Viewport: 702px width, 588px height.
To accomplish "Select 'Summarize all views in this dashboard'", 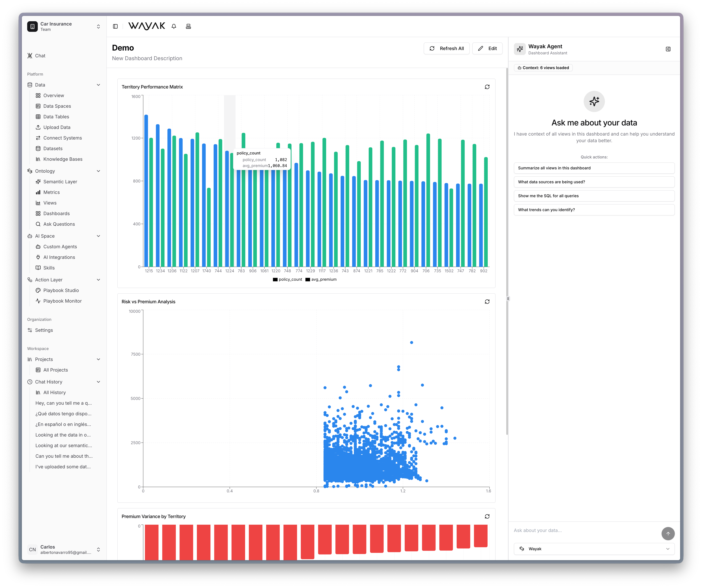I will [x=594, y=168].
